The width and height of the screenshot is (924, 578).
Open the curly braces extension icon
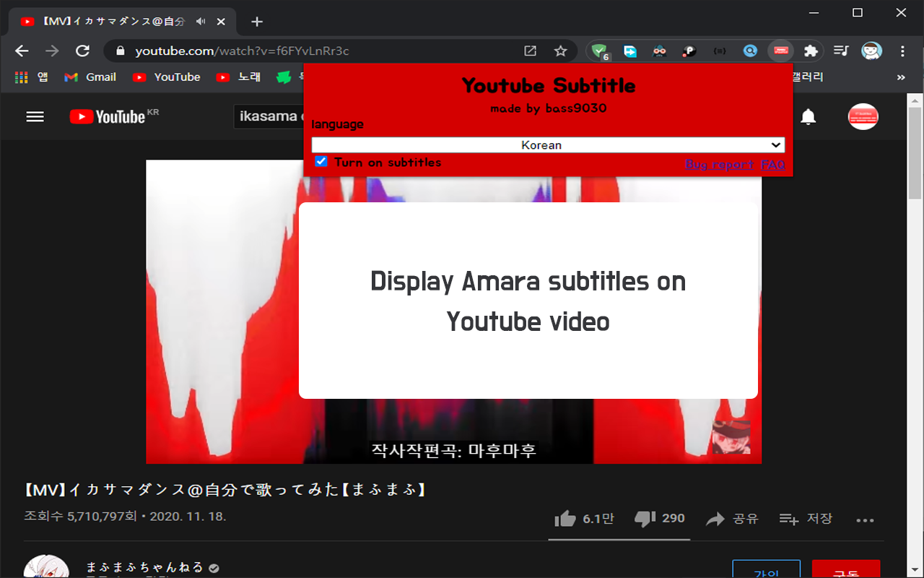click(x=720, y=51)
